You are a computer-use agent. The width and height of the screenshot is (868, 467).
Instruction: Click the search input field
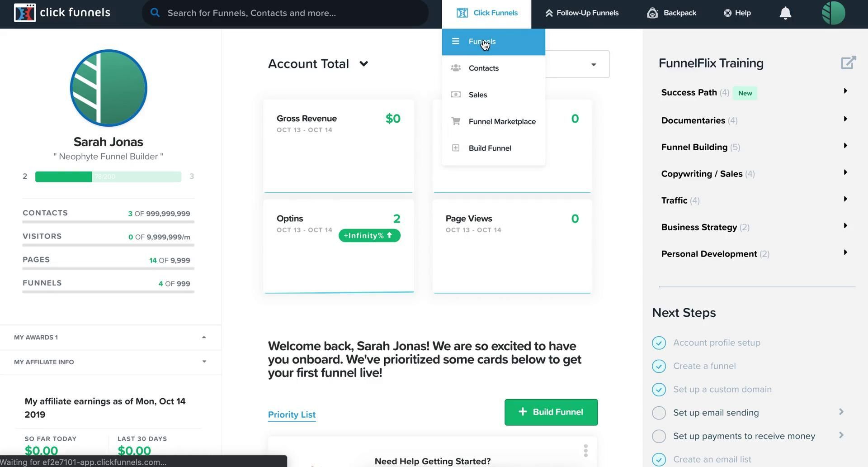click(289, 13)
